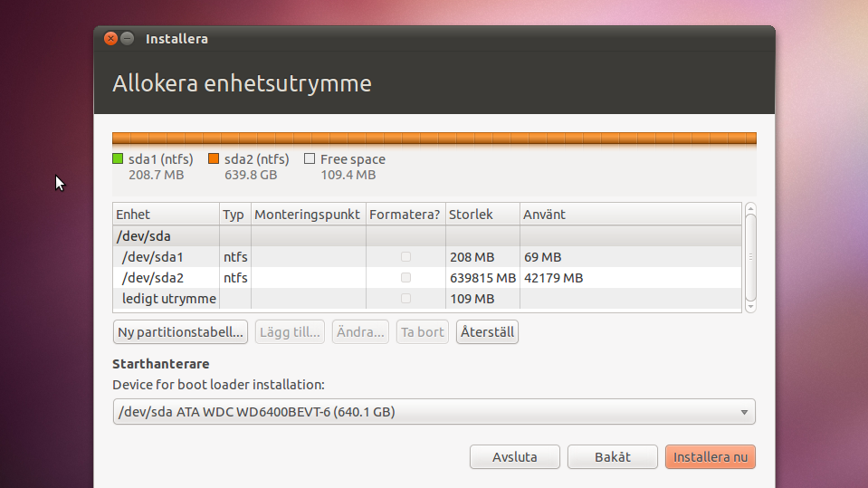Click the Starthanterare heading

[161, 364]
